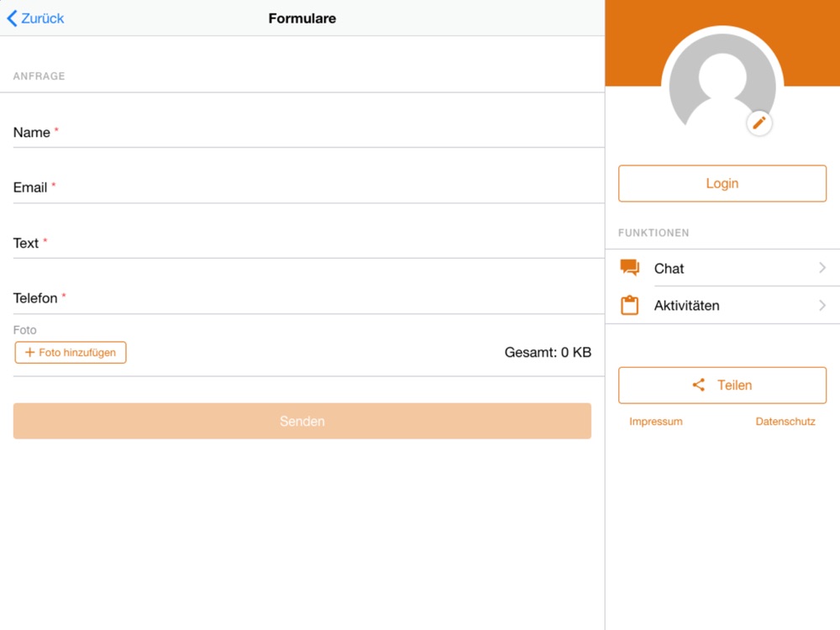Click the Formulare page title
This screenshot has height=630, width=840.
coord(302,18)
